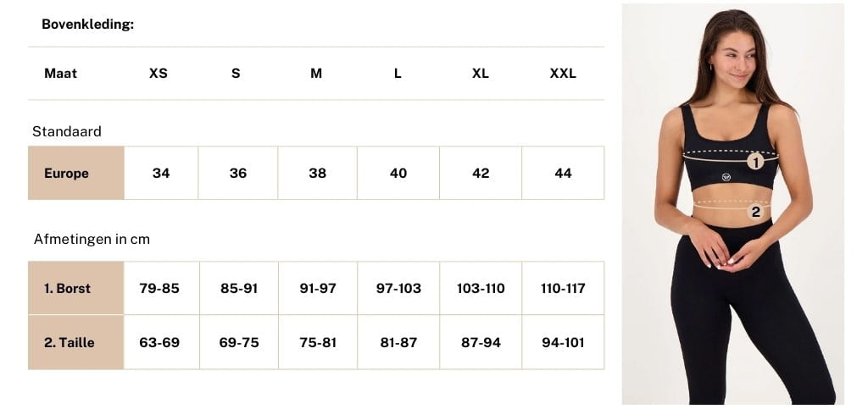Select the XXL size column header
This screenshot has width=868, height=409.
(563, 74)
